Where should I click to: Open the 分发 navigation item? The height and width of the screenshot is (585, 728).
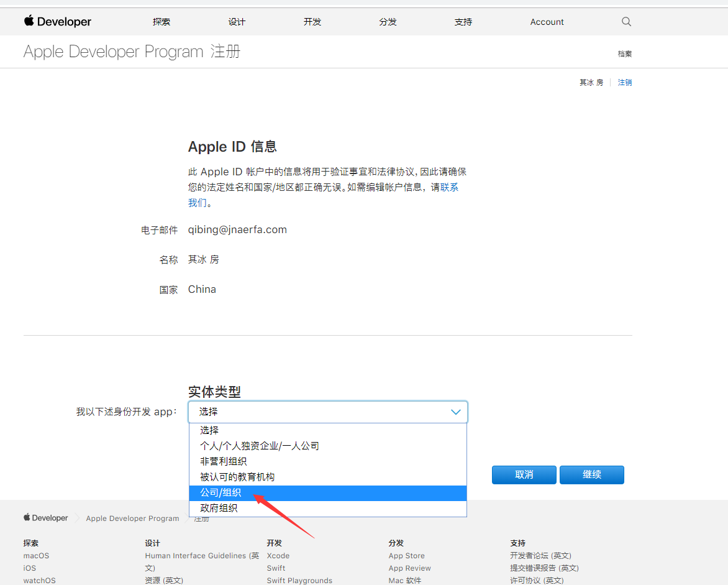[388, 22]
